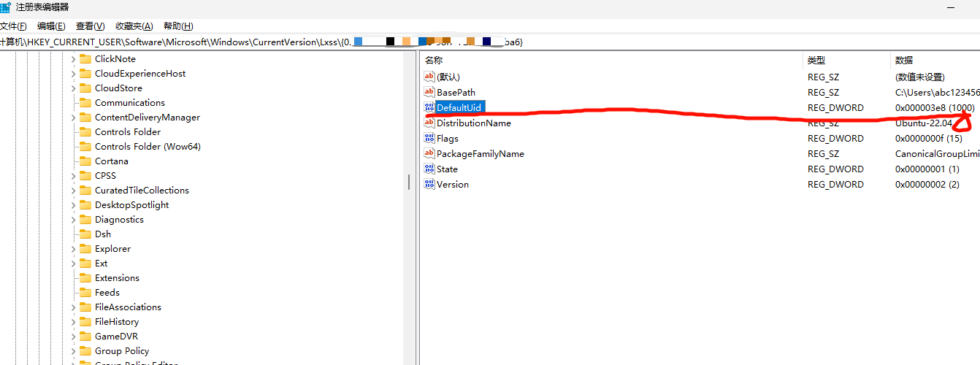Image resolution: width=980 pixels, height=365 pixels.
Task: Select the Communications folder icon
Action: (x=85, y=102)
